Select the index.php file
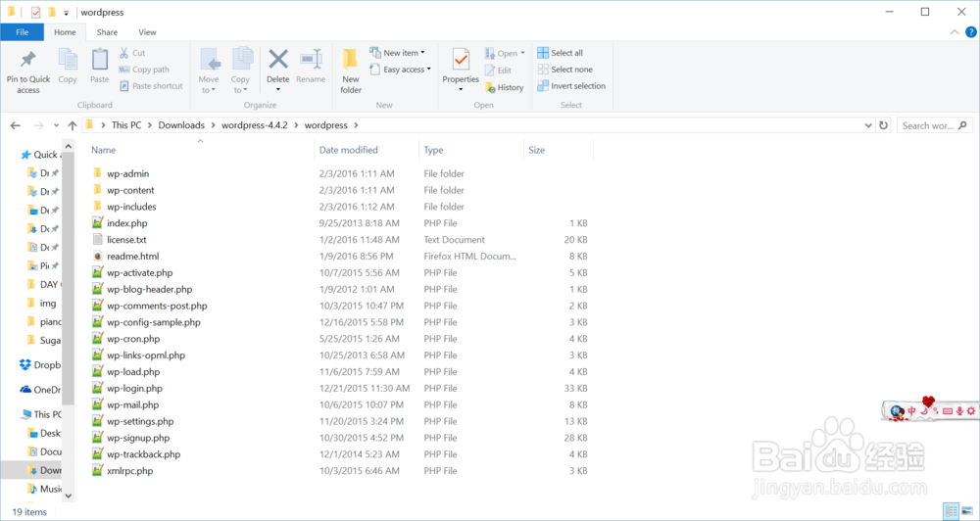Image resolution: width=980 pixels, height=521 pixels. click(x=126, y=223)
